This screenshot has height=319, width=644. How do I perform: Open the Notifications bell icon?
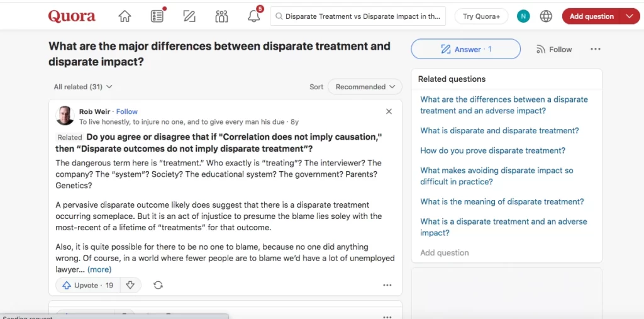254,16
